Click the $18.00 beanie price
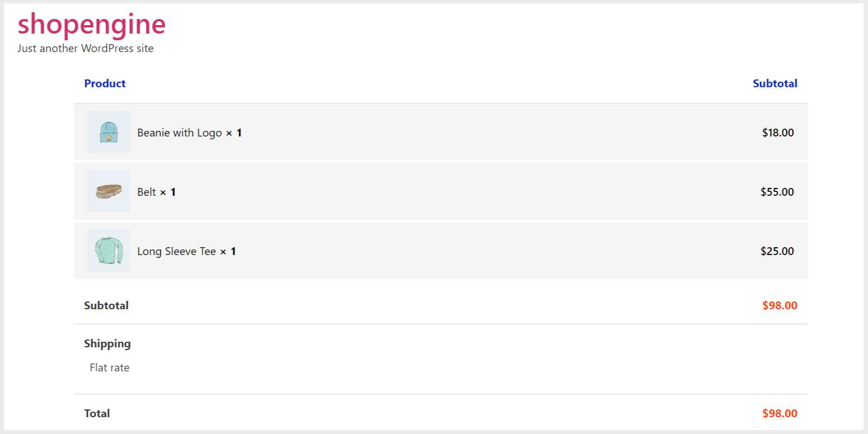868x434 pixels. coord(777,133)
